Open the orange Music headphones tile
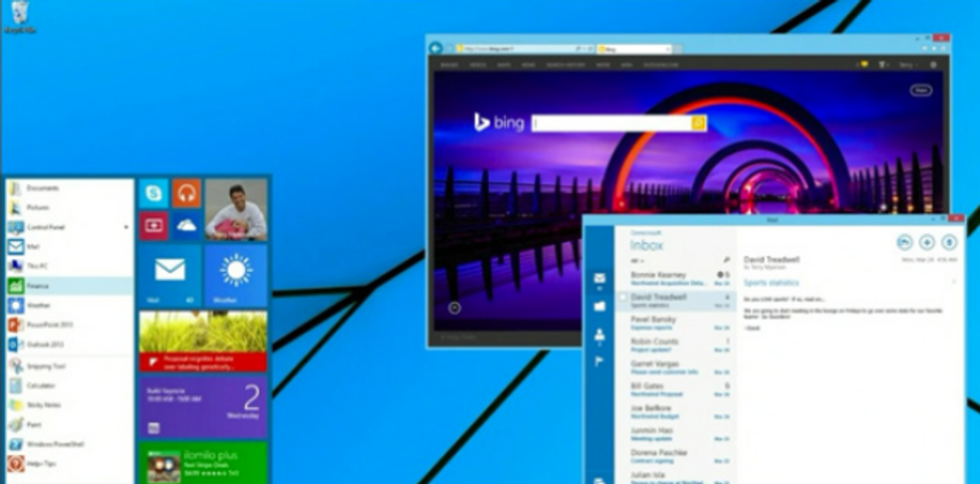The width and height of the screenshot is (980, 484). tap(187, 194)
